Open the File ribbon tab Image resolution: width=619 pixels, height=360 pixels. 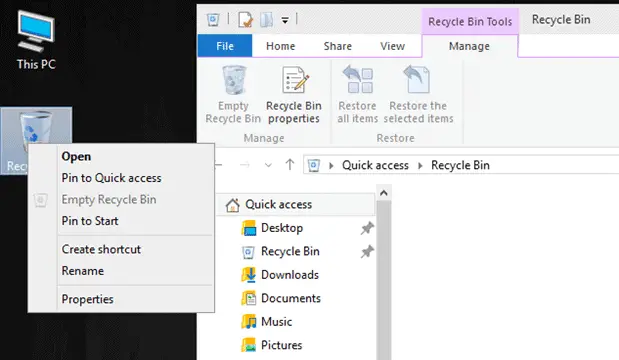click(225, 46)
